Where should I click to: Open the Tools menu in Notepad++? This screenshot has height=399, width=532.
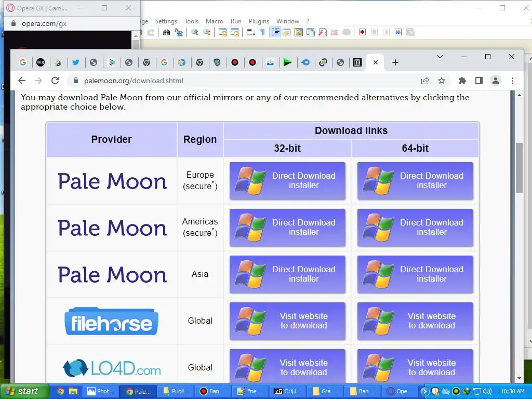pyautogui.click(x=191, y=21)
